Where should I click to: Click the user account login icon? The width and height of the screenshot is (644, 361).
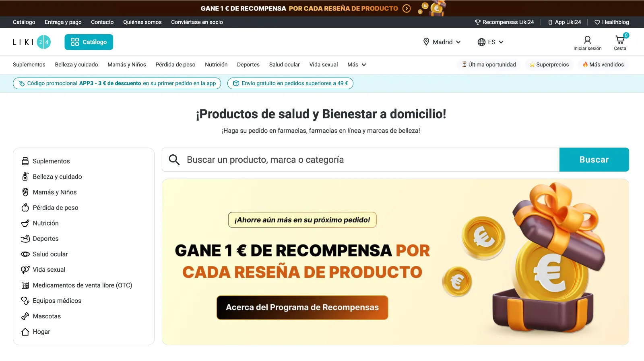coord(587,40)
